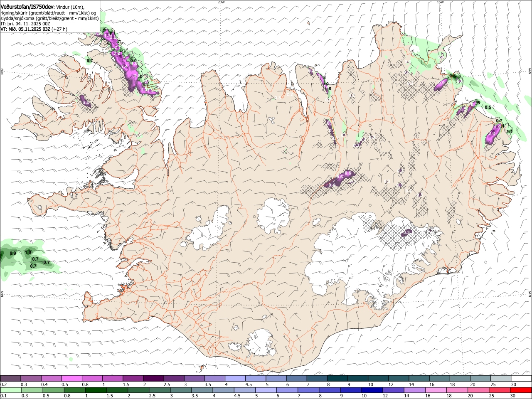Click the rain scale swatch starting at 3
Screen dimensions: 532x399
point(181,390)
